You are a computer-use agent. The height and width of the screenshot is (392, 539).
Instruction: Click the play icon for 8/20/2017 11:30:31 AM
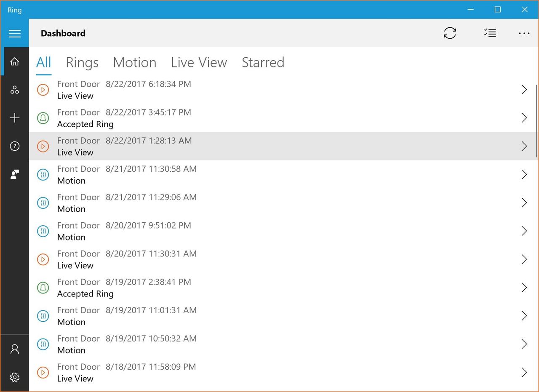pyautogui.click(x=43, y=259)
